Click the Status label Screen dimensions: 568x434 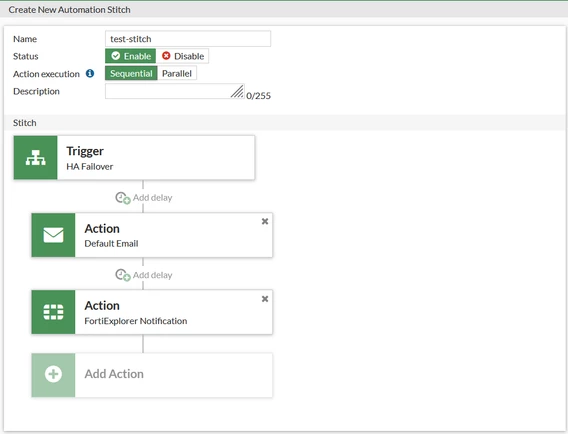tap(26, 56)
